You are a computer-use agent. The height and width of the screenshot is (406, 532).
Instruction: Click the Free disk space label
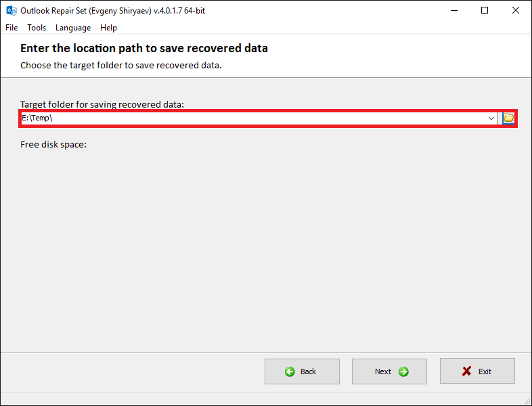(53, 145)
